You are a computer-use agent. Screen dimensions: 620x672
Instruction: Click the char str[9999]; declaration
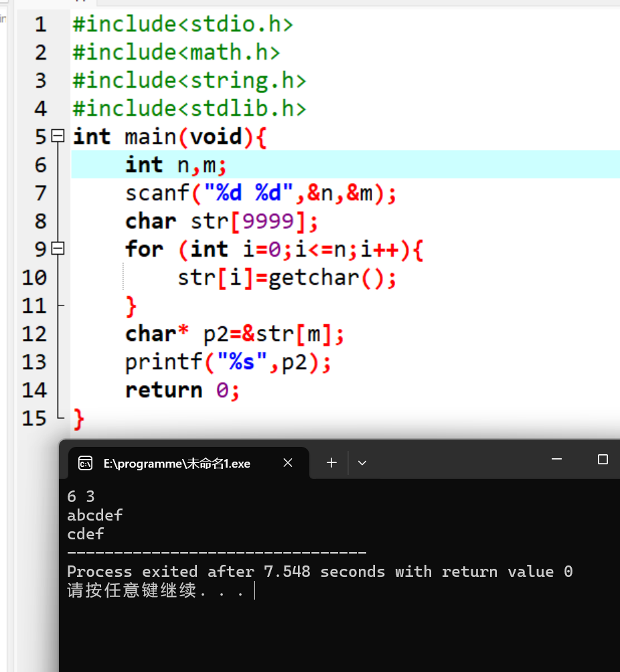click(222, 222)
